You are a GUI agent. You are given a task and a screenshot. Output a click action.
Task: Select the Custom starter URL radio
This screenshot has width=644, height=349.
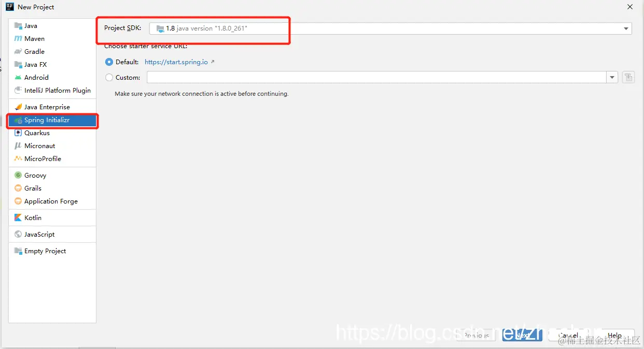pos(109,78)
